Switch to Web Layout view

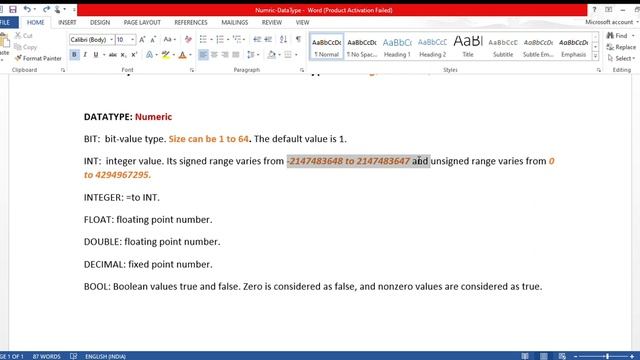[x=562, y=356]
